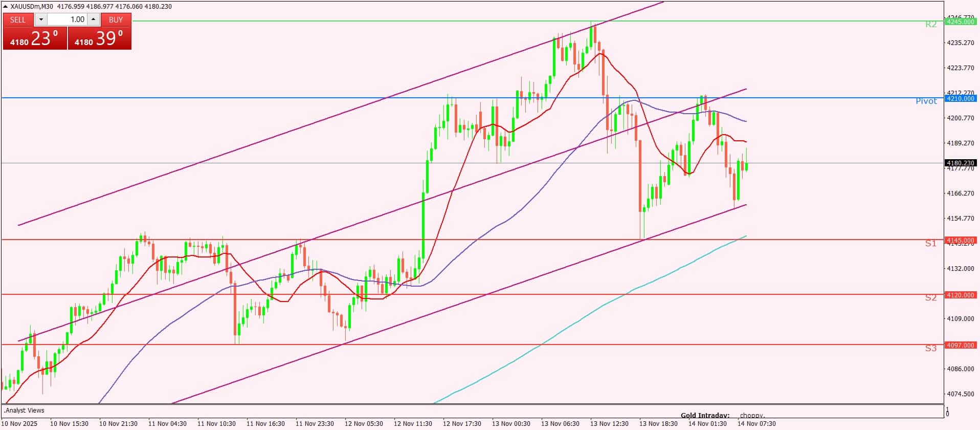Click the blue 4210.000 pivot price tag

point(961,98)
